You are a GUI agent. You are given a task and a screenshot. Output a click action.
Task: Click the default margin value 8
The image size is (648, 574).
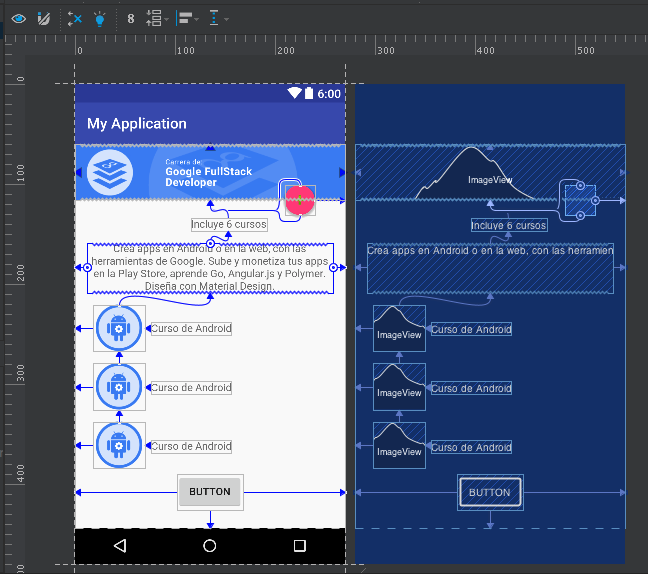(131, 18)
